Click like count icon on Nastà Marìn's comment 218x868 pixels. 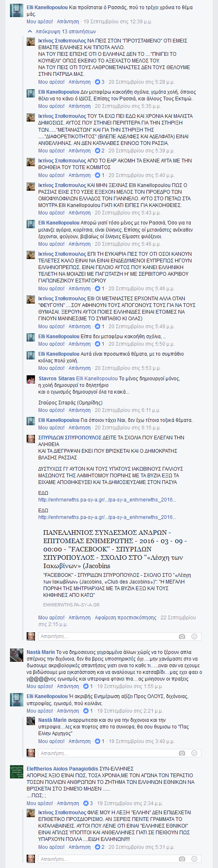click(x=86, y=686)
